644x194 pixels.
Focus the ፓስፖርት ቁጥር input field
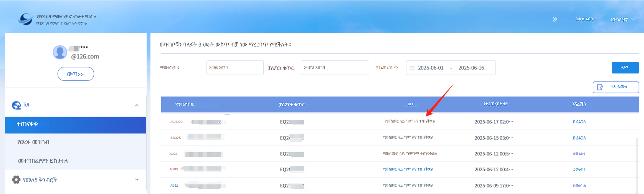click(334, 68)
